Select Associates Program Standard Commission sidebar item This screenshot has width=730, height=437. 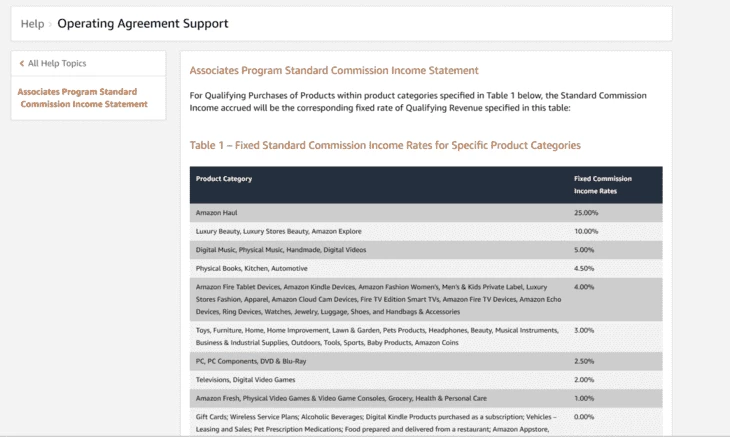(x=82, y=97)
